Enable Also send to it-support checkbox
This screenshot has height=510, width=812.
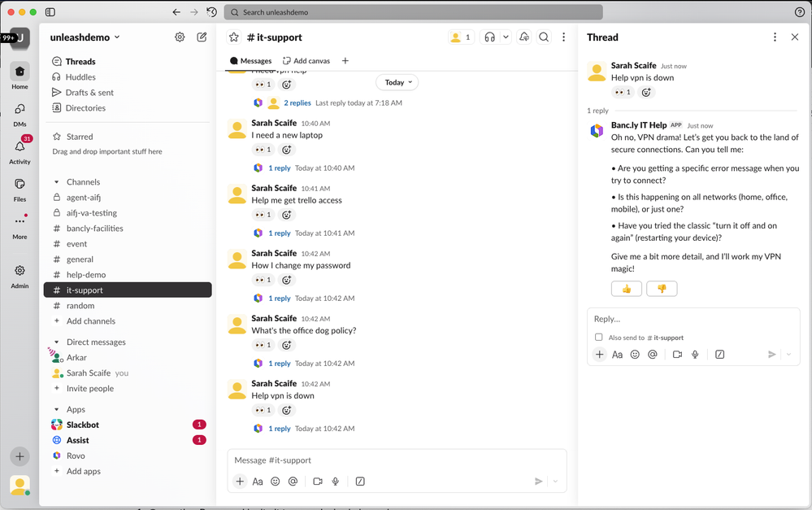pos(599,337)
